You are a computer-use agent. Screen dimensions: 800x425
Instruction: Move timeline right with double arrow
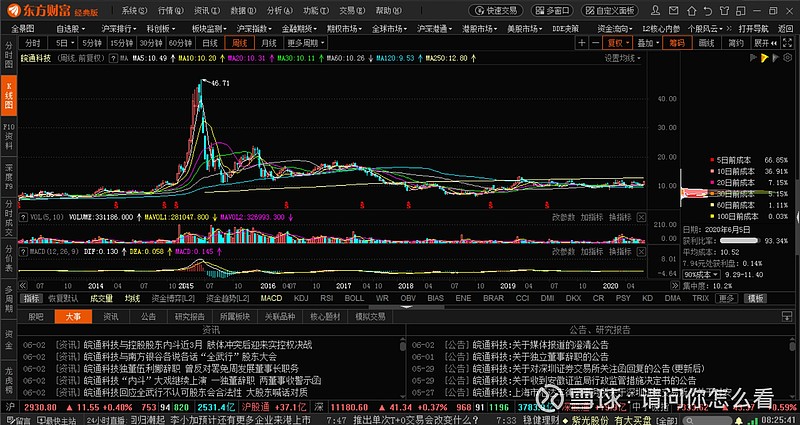coord(674,286)
